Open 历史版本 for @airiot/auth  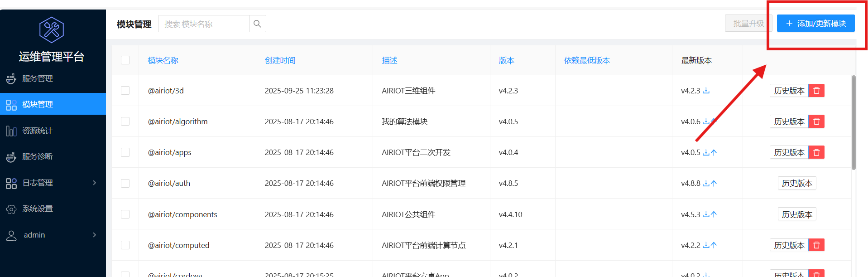click(x=797, y=183)
